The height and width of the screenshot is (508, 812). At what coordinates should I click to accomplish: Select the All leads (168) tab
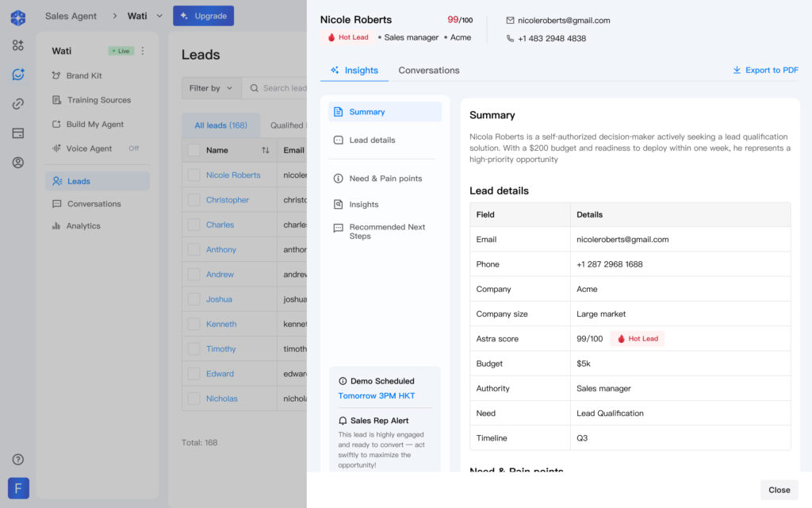(220, 125)
